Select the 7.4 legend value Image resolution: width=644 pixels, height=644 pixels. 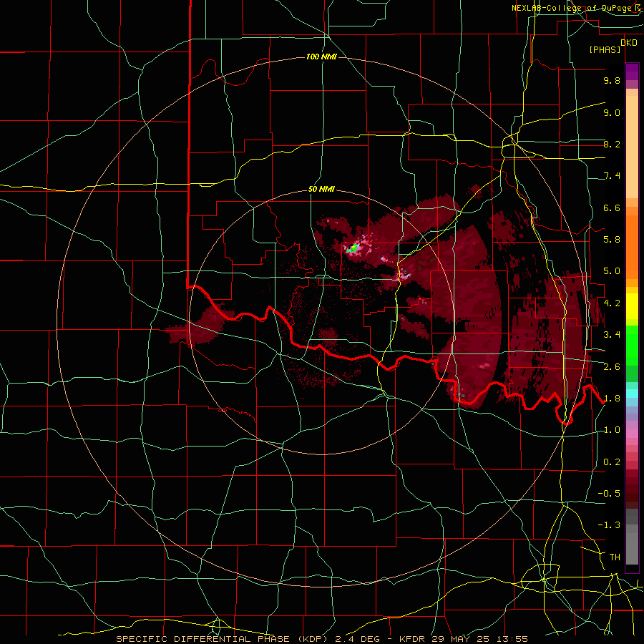pyautogui.click(x=612, y=176)
